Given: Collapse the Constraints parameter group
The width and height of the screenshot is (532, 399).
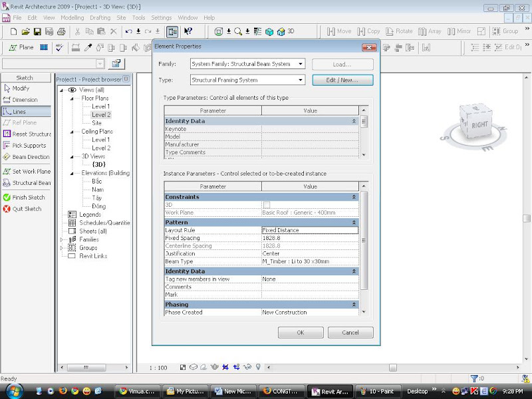Looking at the screenshot, I should point(354,197).
